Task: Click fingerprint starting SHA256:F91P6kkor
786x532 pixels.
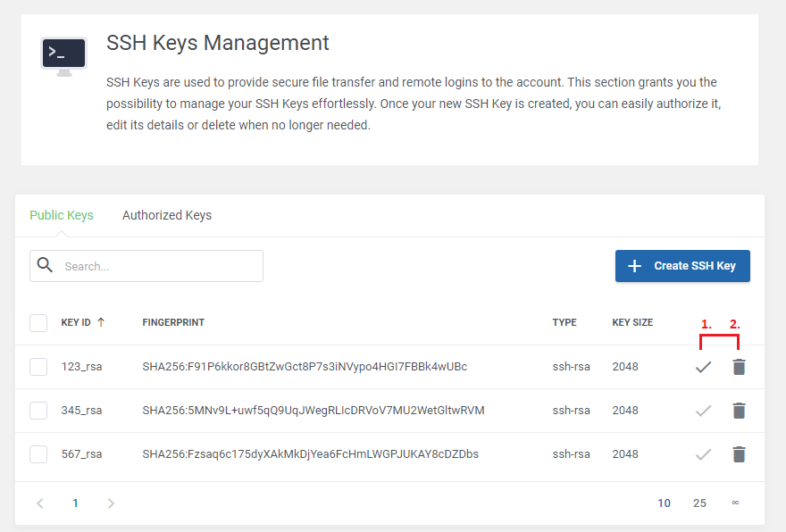Action: pos(305,367)
